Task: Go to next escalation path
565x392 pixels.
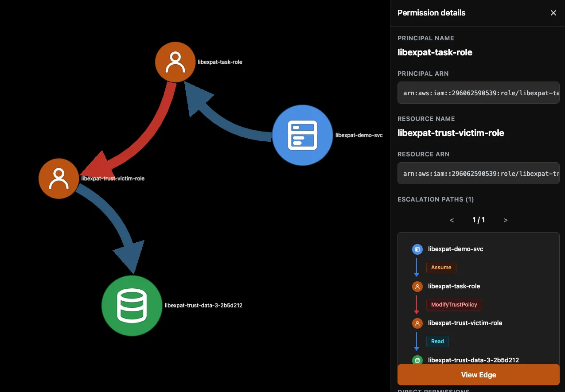Action: (506, 220)
